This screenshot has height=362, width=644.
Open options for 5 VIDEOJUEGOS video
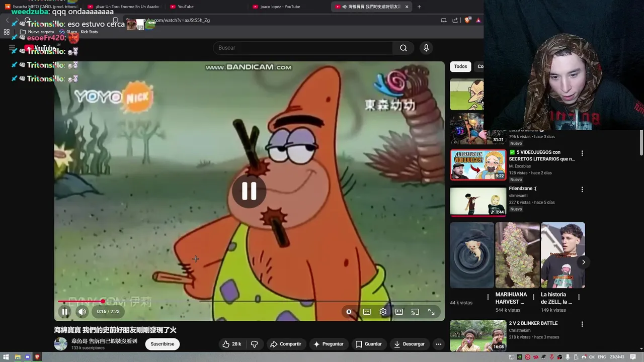point(582,153)
